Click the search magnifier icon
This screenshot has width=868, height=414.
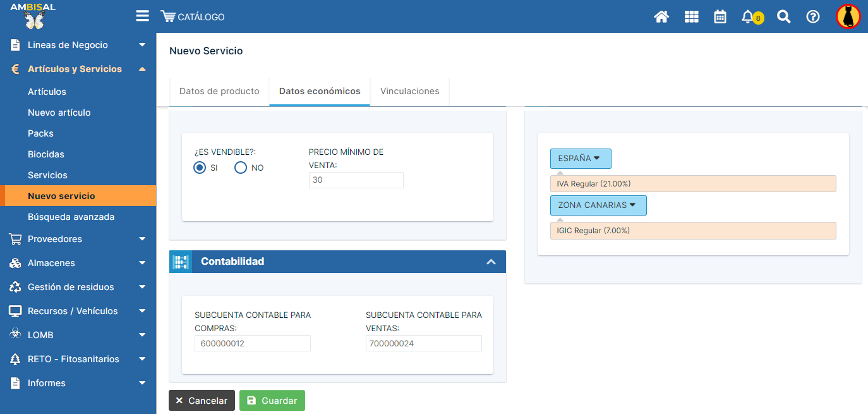pyautogui.click(x=783, y=17)
